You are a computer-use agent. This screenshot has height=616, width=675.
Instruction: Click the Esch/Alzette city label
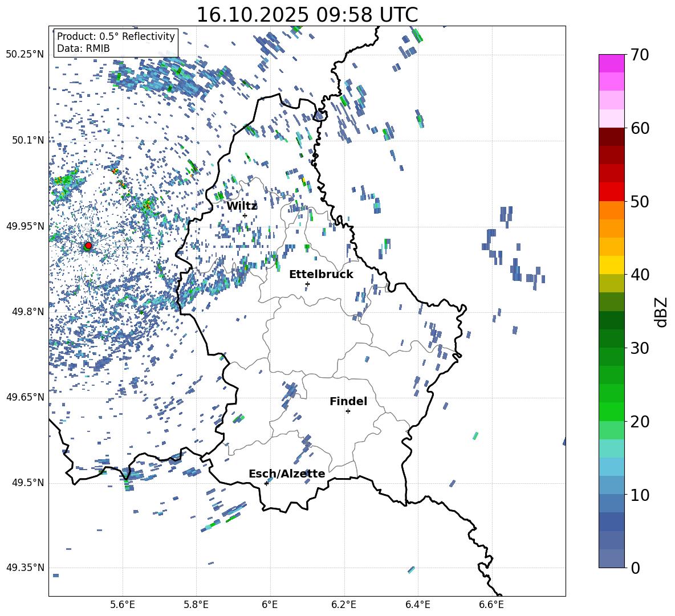(x=287, y=474)
